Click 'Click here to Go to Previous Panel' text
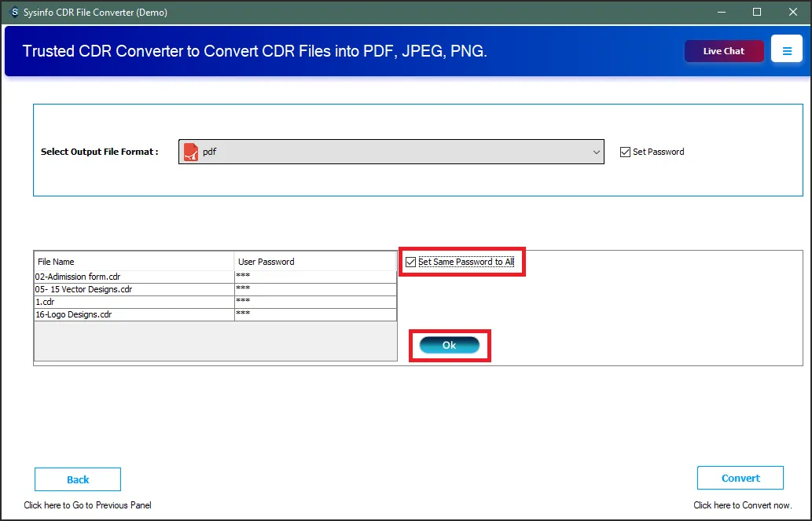 pyautogui.click(x=87, y=505)
